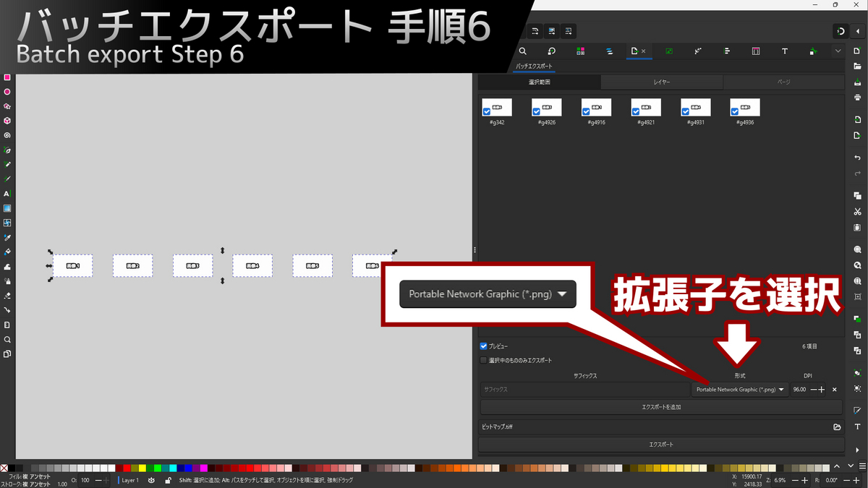Screen dimensions: 868x488
Task: Select the Spiral tool
Action: [x=6, y=137]
